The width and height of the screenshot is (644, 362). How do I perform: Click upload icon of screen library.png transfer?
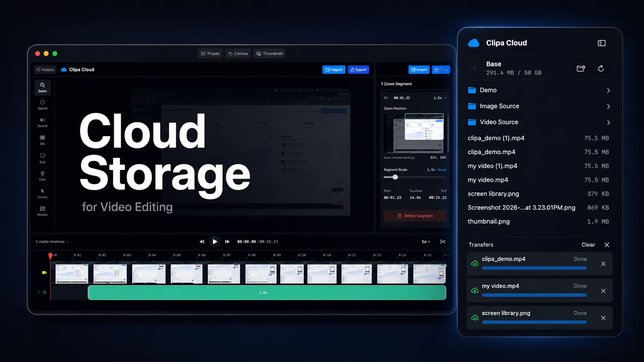pyautogui.click(x=475, y=317)
